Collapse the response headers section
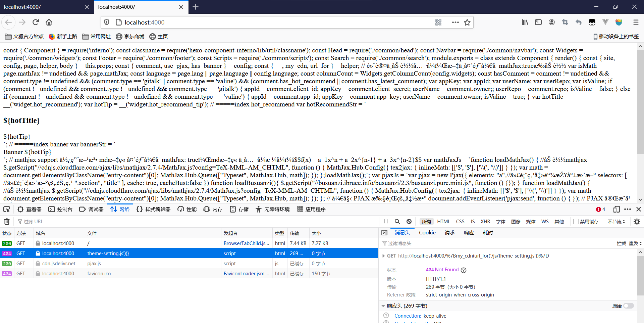 pyautogui.click(x=383, y=306)
